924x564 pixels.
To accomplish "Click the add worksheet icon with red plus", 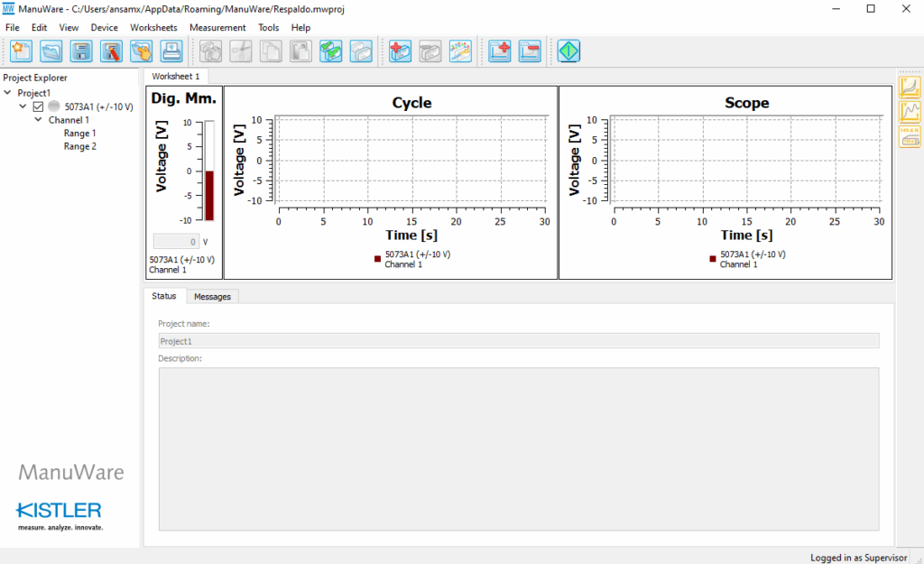I will (x=501, y=51).
